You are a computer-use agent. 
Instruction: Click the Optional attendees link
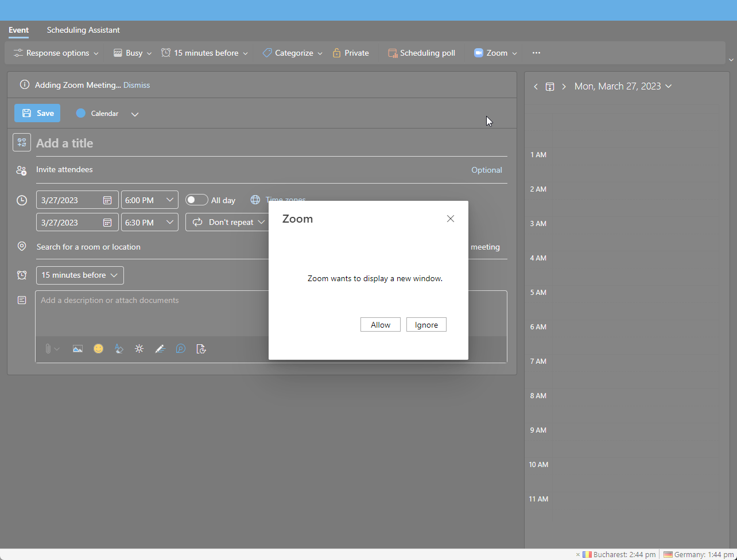[x=487, y=170]
